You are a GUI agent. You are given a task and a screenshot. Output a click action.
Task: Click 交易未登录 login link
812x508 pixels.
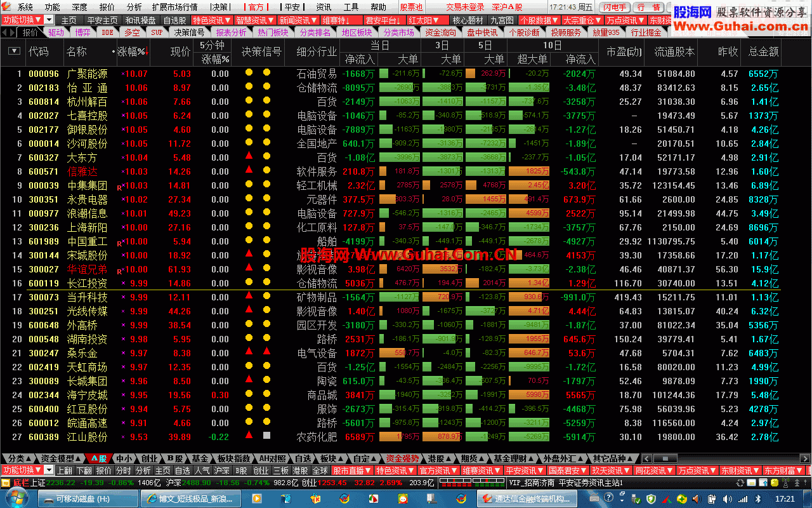pos(465,7)
